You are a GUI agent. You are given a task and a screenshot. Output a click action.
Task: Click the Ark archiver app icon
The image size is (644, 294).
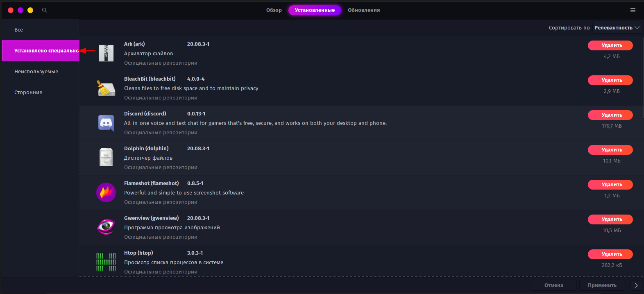click(x=106, y=53)
